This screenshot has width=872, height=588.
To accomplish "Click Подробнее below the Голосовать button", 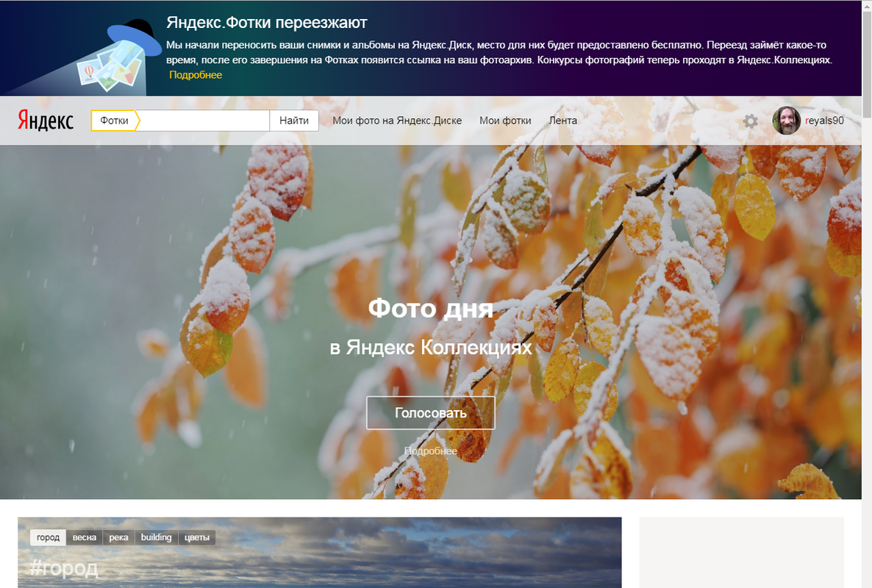I will tap(430, 451).
